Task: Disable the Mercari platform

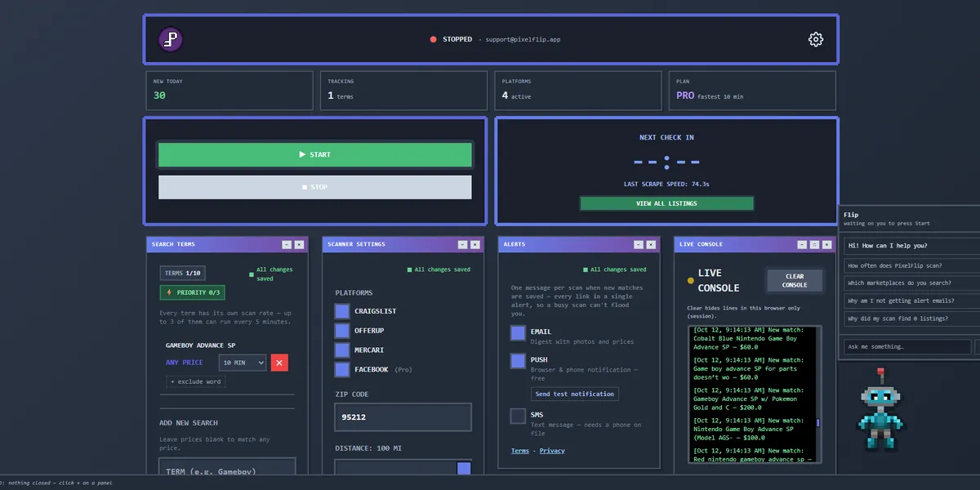Action: (342, 350)
